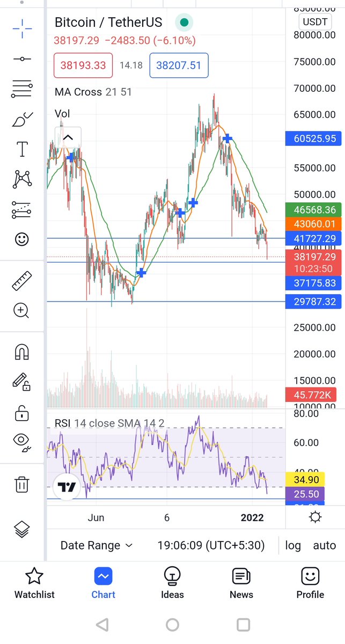The height and width of the screenshot is (644, 345).
Task: Toggle the log scale option
Action: (293, 545)
